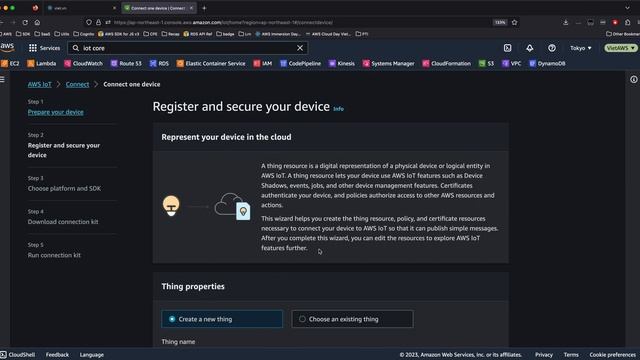The image size is (640, 360).
Task: Toggle the side navigation hamburger menu
Action: (x=2, y=79)
